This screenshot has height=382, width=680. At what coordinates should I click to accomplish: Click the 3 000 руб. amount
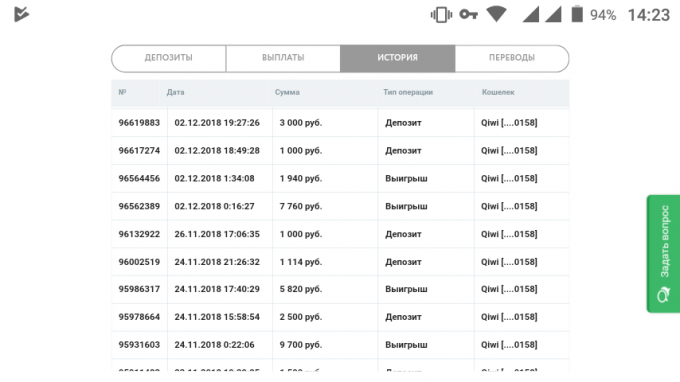301,123
